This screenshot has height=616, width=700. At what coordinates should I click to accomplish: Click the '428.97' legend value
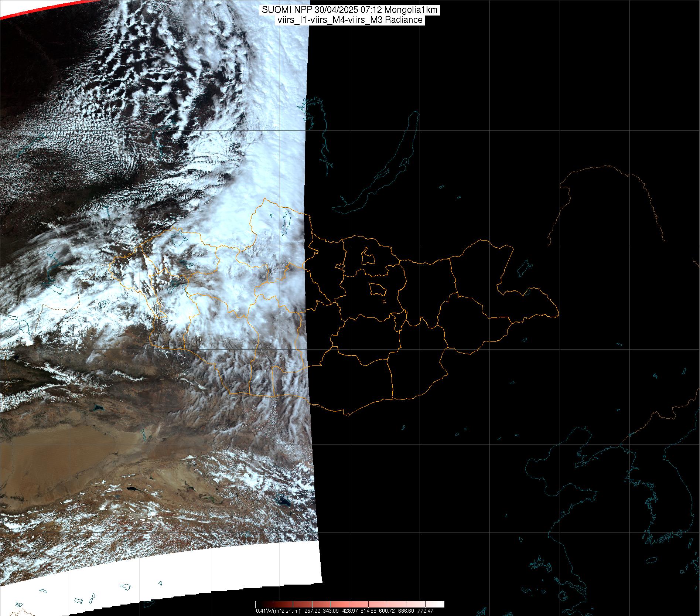tap(350, 611)
